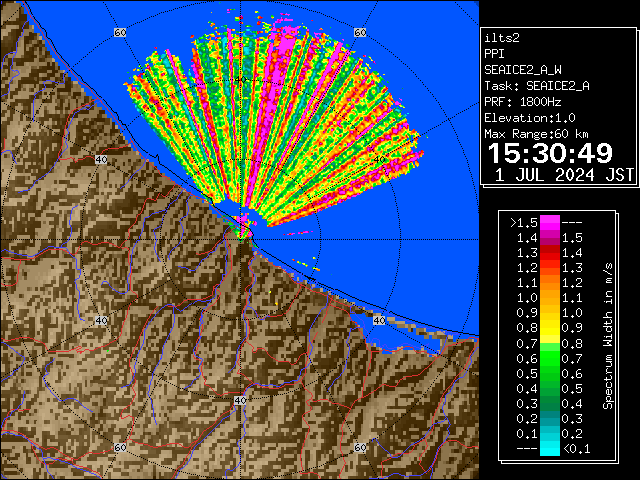
Task: Click the "<0.1" legend label
Action: (x=576, y=449)
